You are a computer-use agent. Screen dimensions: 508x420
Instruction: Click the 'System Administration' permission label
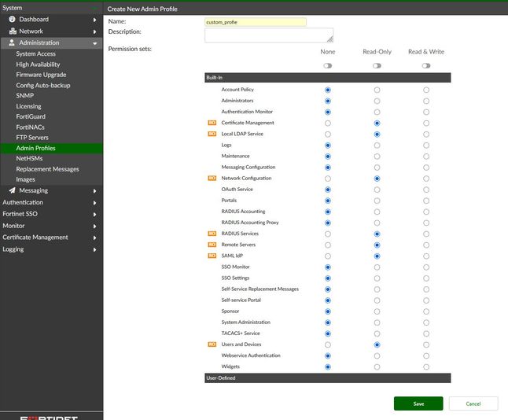(245, 322)
